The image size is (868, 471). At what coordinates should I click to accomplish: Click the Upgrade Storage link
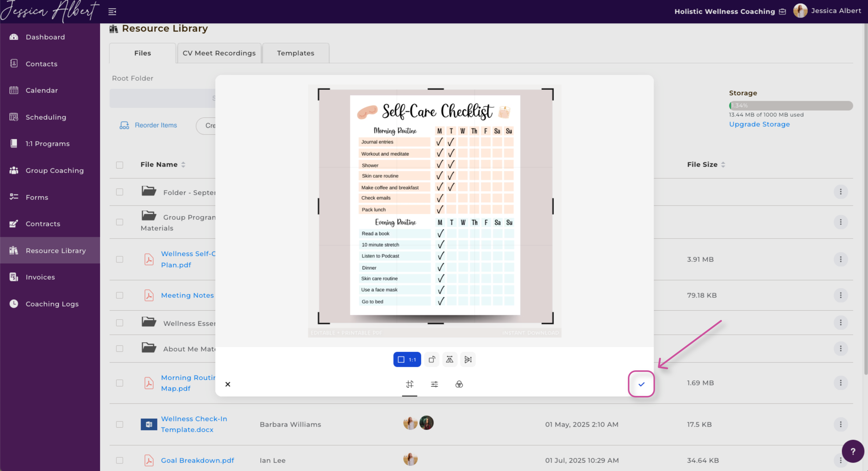pyautogui.click(x=759, y=124)
